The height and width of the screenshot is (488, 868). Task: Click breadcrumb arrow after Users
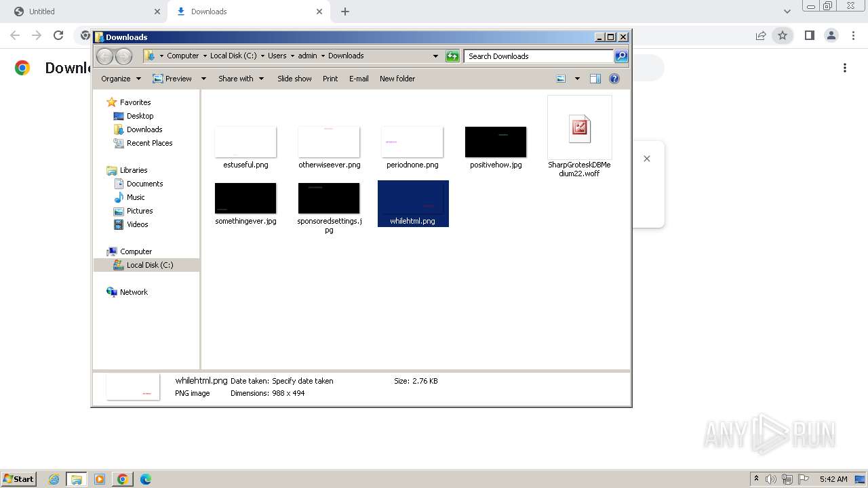tap(292, 56)
